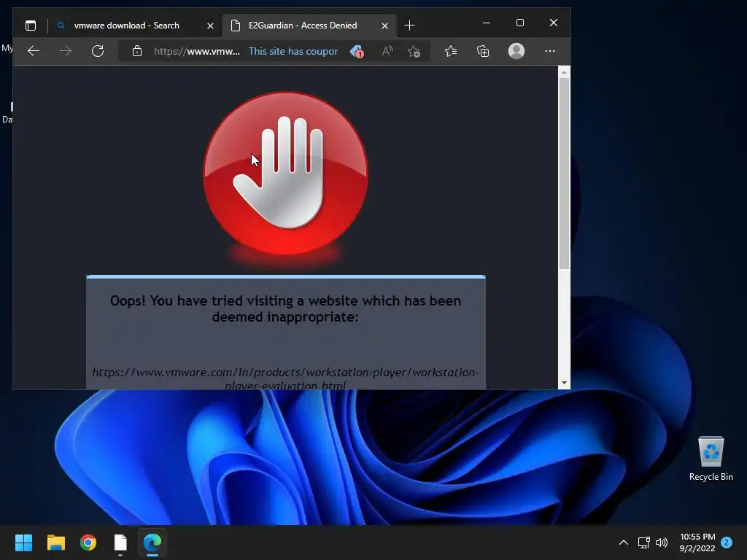Viewport: 747px width, 560px height.
Task: Click the Oops inappropriate website heading
Action: coord(285,308)
